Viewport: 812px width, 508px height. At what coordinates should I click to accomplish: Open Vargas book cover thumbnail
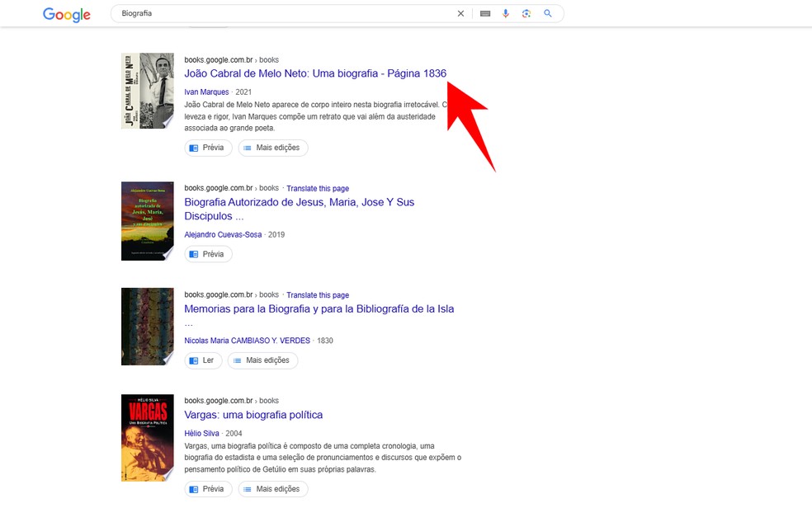point(148,438)
